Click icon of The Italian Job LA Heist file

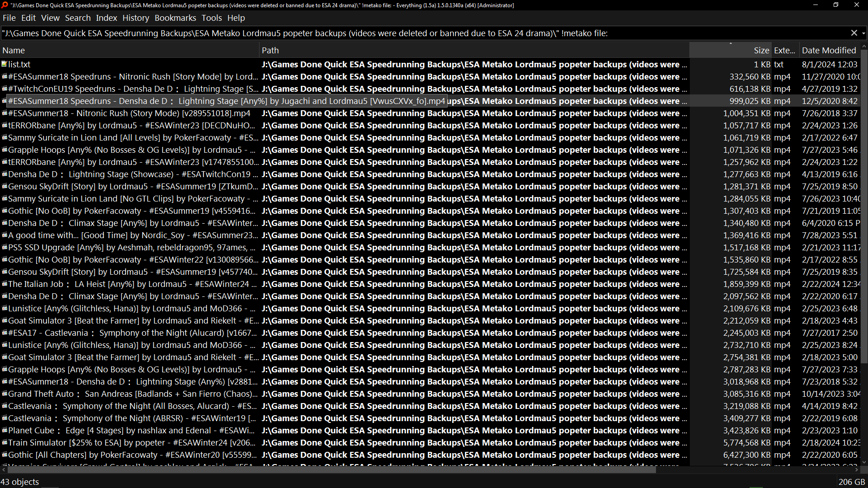5,284
